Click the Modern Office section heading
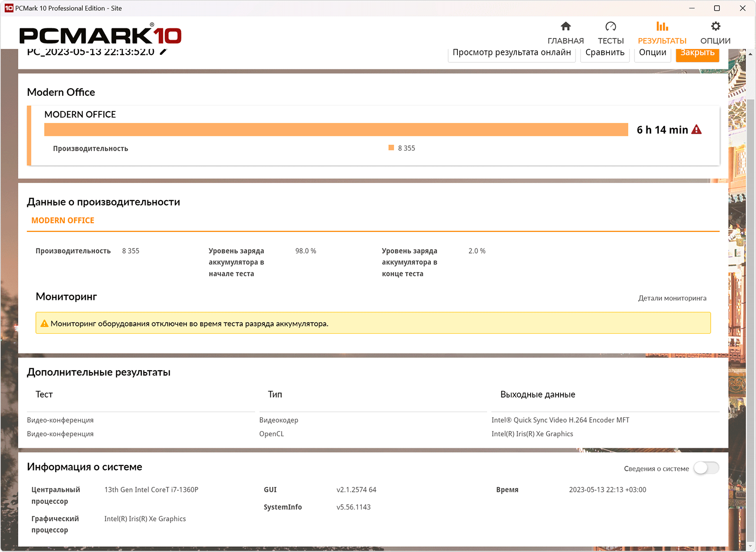The width and height of the screenshot is (756, 552). click(x=61, y=92)
